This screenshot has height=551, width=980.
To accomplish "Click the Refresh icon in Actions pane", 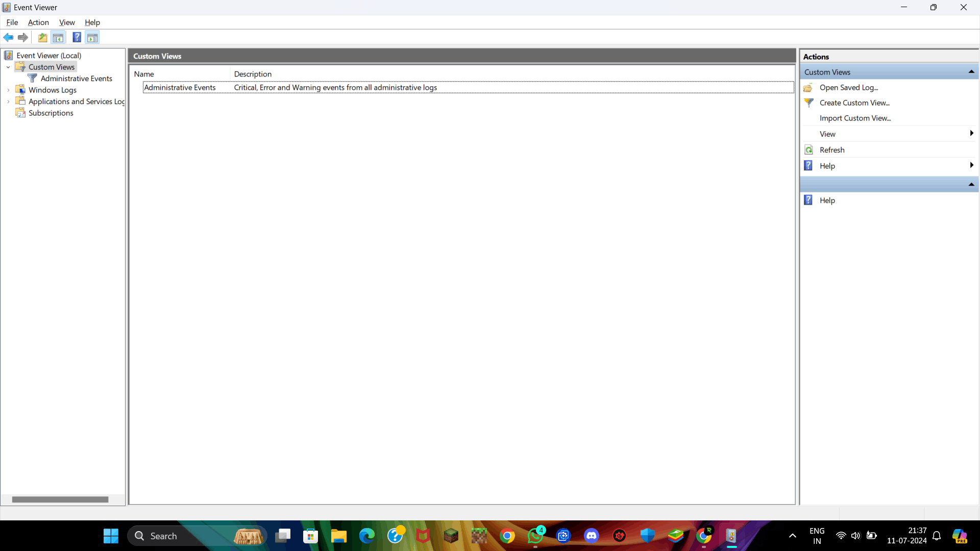I will tap(809, 149).
